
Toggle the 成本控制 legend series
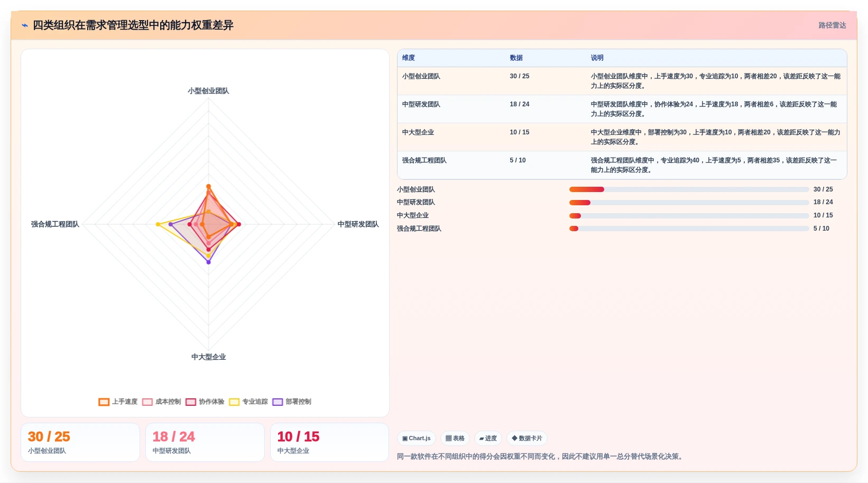click(161, 402)
